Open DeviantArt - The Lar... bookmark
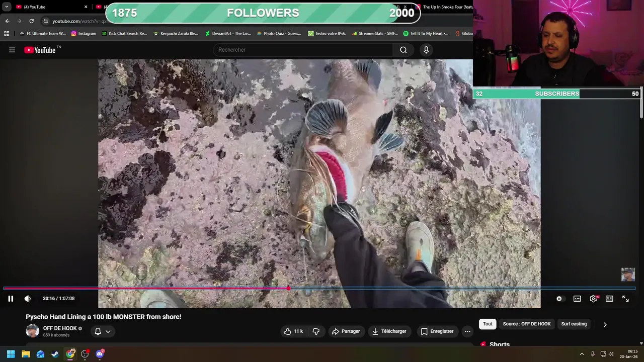644x362 pixels. point(227,34)
